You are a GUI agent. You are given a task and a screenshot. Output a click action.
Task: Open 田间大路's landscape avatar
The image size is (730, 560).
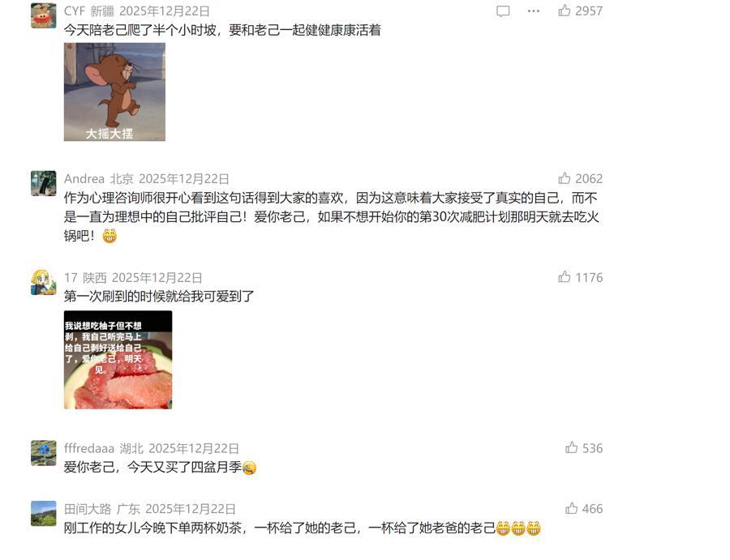[43, 514]
